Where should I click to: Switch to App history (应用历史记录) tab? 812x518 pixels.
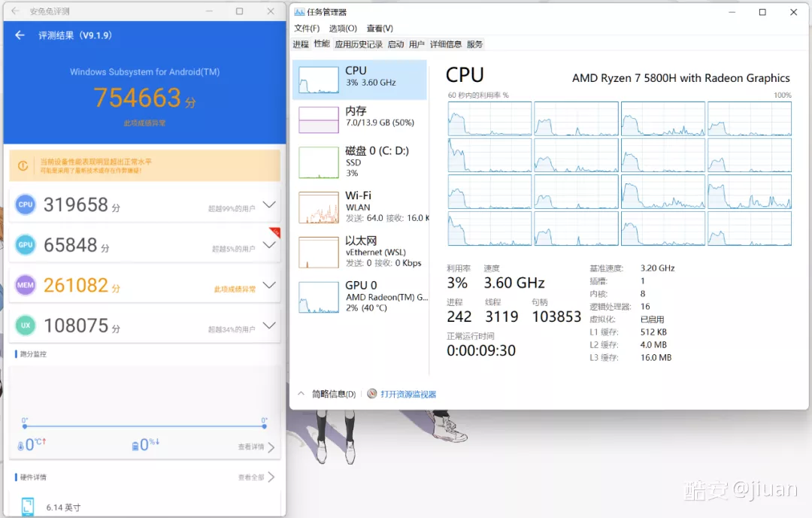pyautogui.click(x=359, y=44)
